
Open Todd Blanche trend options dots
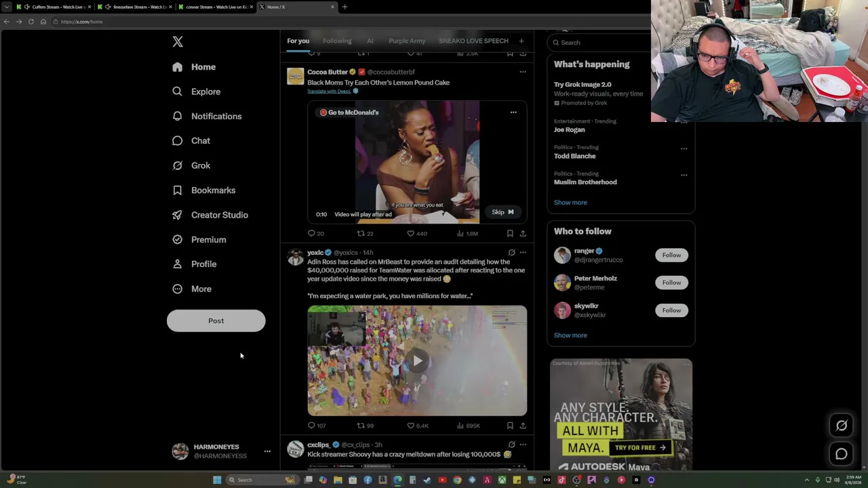pyautogui.click(x=684, y=148)
